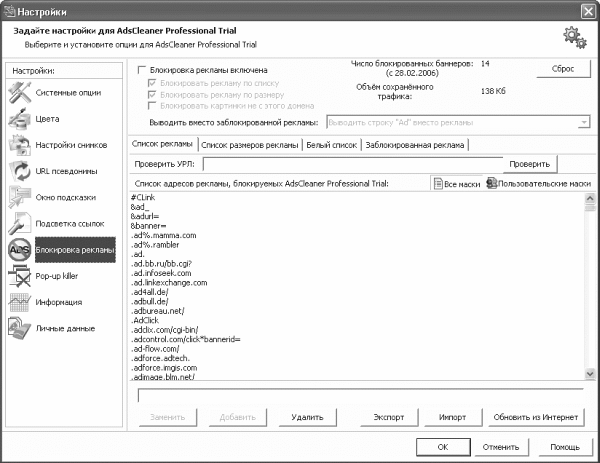600x463 pixels.
Task: Switch to Список размеров рекламы tab
Action: point(257,145)
